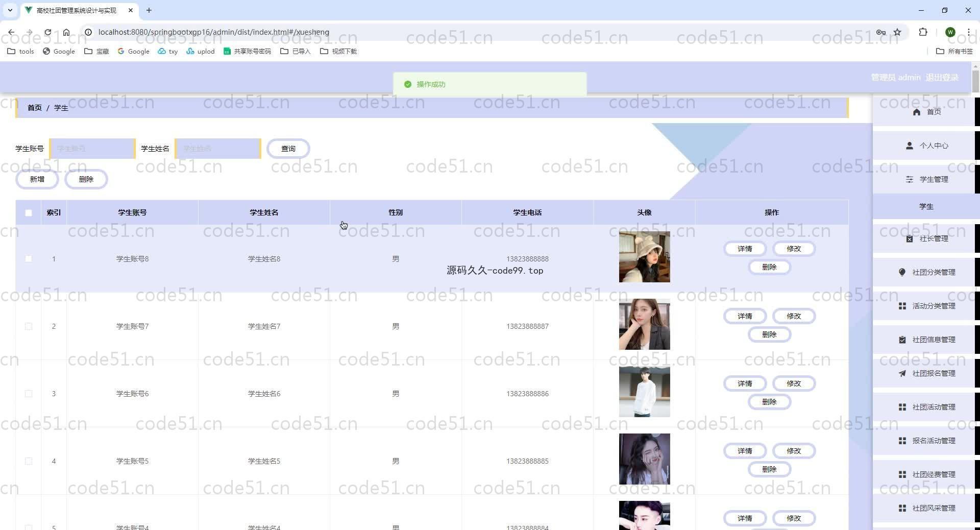Check the row for 学生账号8
Screen dimensions: 980x530
pyautogui.click(x=29, y=259)
